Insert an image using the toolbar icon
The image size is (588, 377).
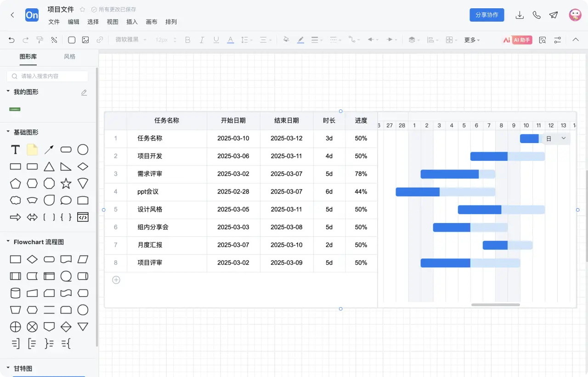coord(85,40)
